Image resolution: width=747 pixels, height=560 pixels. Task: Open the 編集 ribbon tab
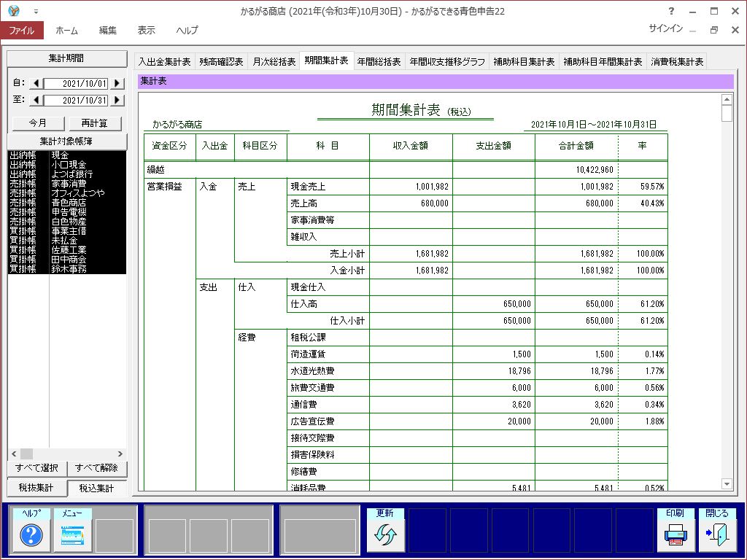[x=108, y=30]
